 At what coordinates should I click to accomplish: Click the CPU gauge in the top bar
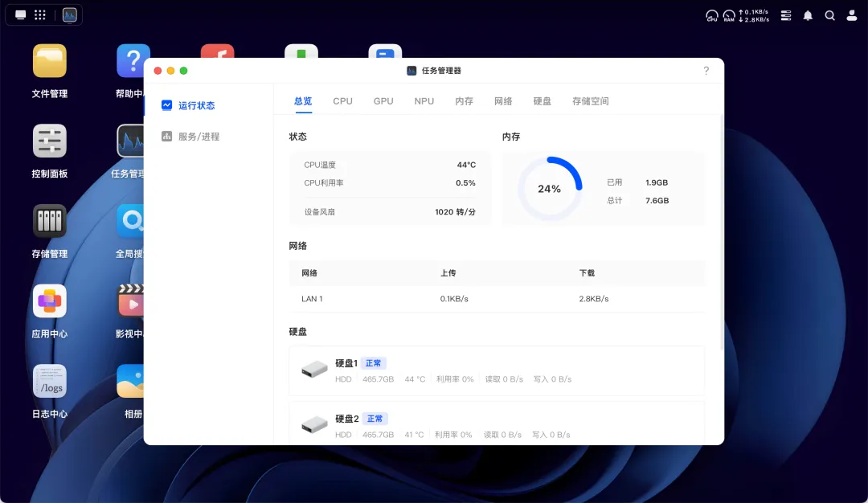[712, 15]
